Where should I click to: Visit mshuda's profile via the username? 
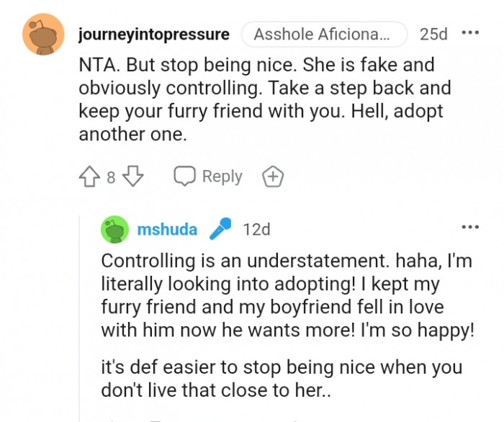point(167,230)
